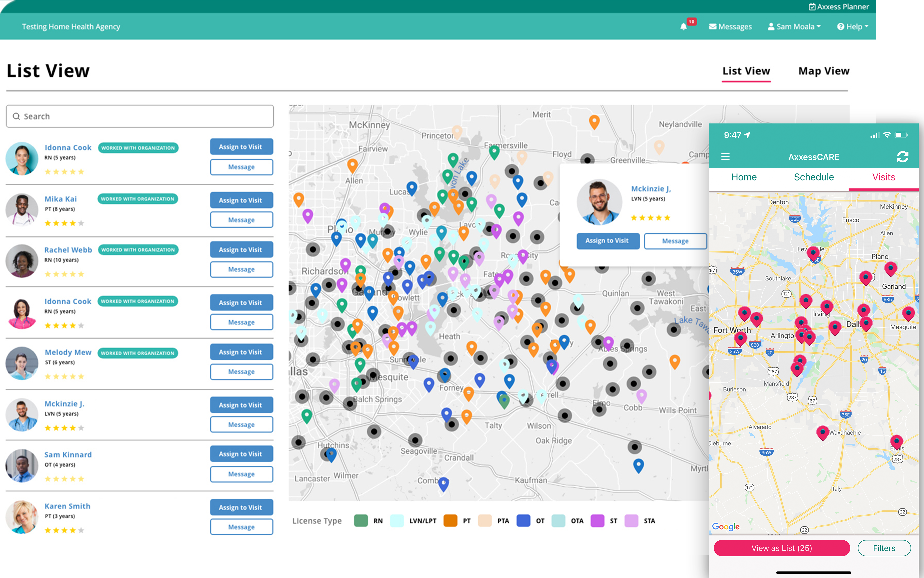924x578 pixels.
Task: Click Rachel Webb's Worked With Organization badge
Action: pos(138,250)
